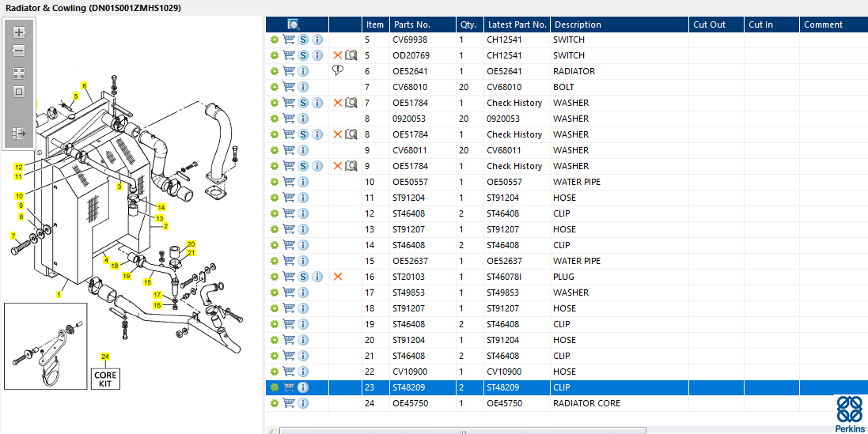
Task: Click info icon for 0920053 WASHER row
Action: click(x=303, y=119)
